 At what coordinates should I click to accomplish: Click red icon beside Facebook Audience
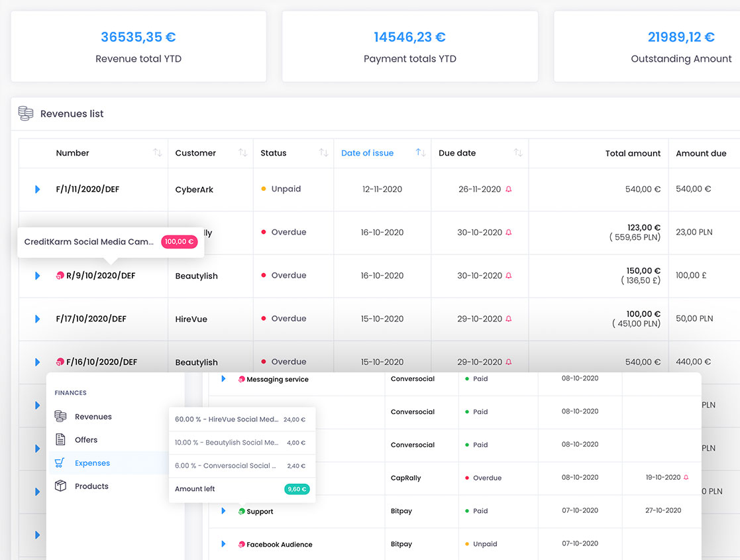click(x=242, y=544)
